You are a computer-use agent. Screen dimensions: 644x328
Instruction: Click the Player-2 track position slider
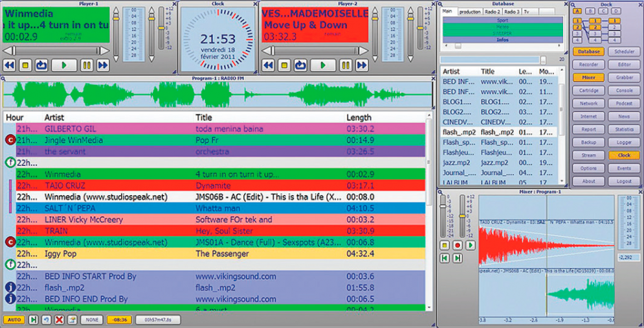coord(315,51)
